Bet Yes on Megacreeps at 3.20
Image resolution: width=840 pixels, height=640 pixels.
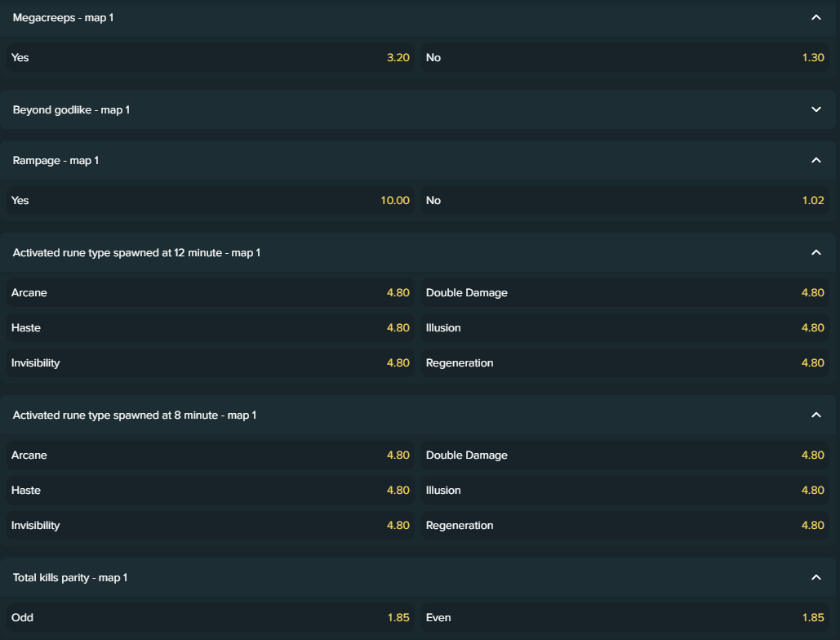[x=210, y=57]
